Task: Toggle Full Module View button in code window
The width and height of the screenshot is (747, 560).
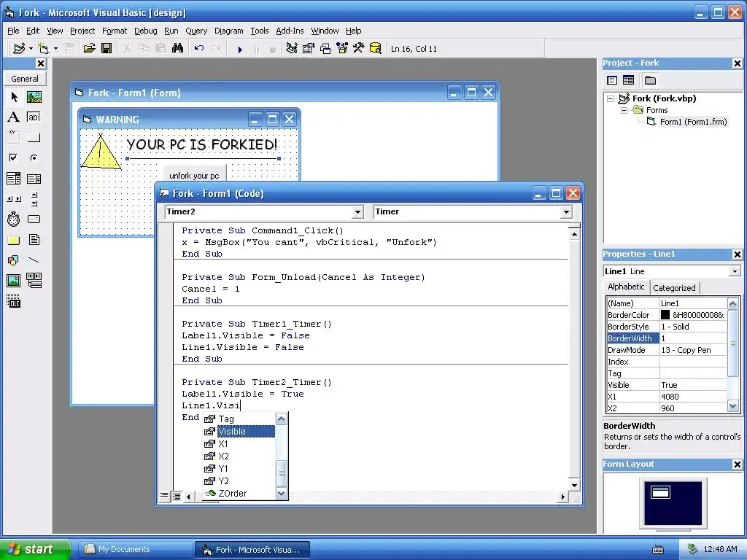Action: click(x=177, y=496)
